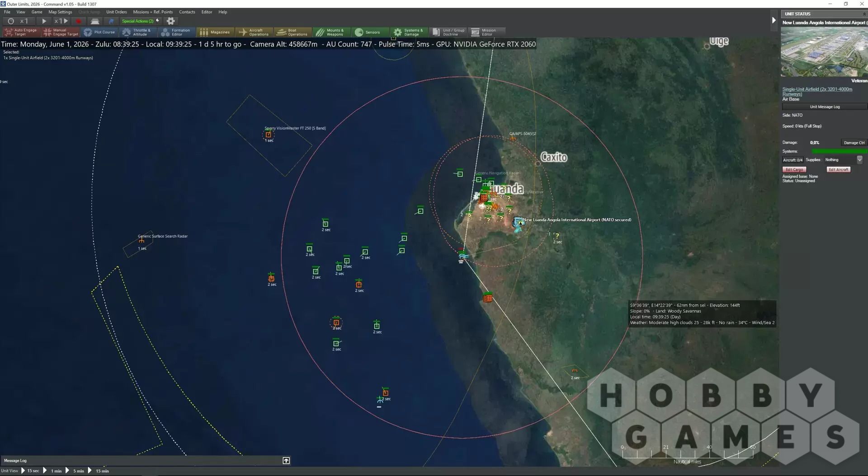Click the gray unit-shape toolbar icon
Viewport: 868px width, 476px height.
[95, 21]
